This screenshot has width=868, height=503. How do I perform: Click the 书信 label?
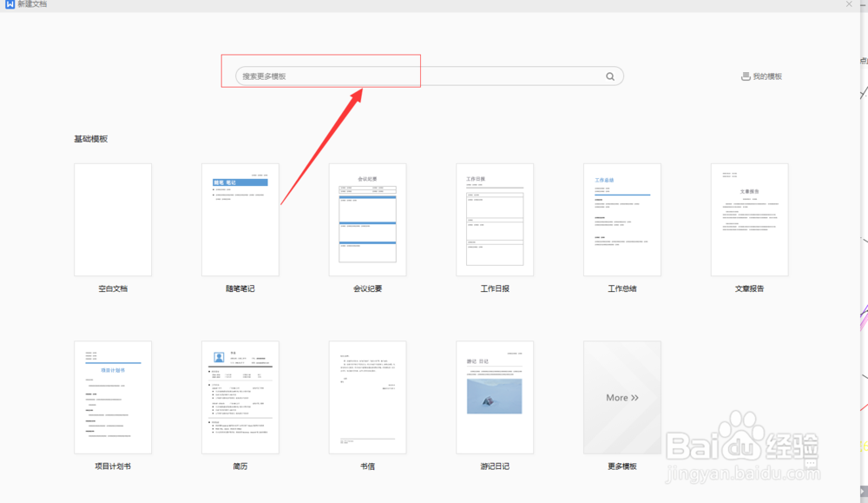[367, 467]
